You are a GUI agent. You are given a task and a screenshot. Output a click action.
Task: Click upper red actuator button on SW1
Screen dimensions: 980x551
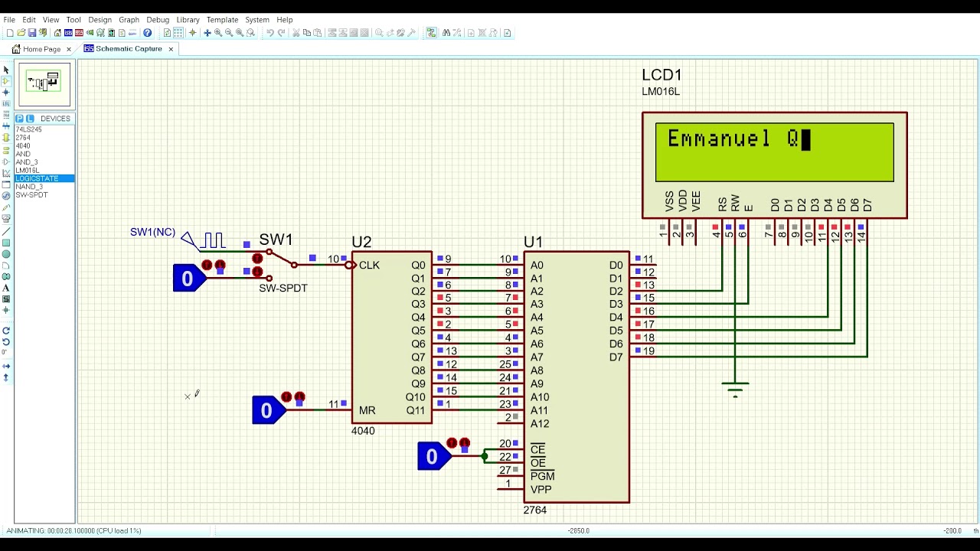tap(257, 259)
